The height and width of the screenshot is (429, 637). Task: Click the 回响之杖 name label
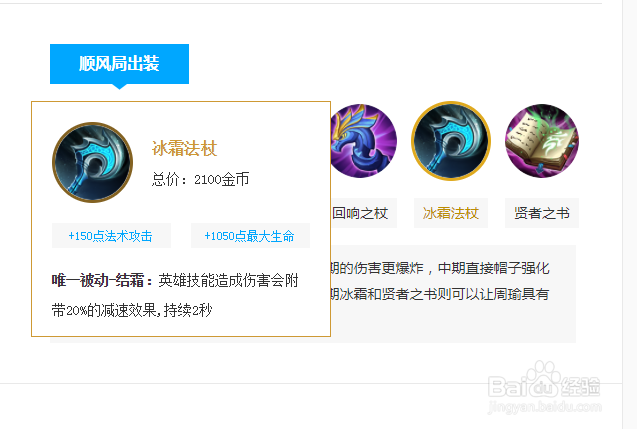tap(360, 213)
